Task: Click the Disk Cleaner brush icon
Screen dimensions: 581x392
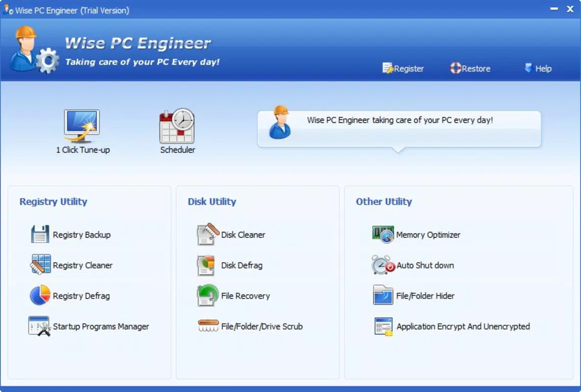Action: [208, 234]
